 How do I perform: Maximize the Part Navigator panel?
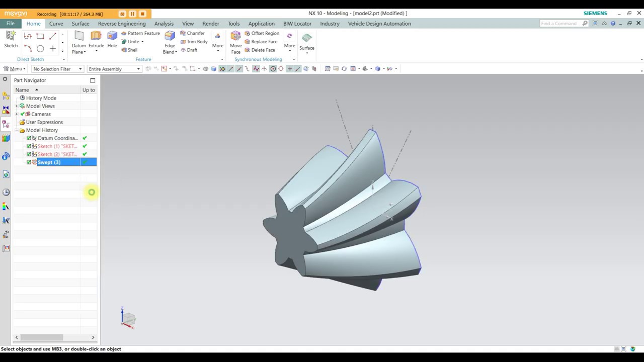click(93, 80)
